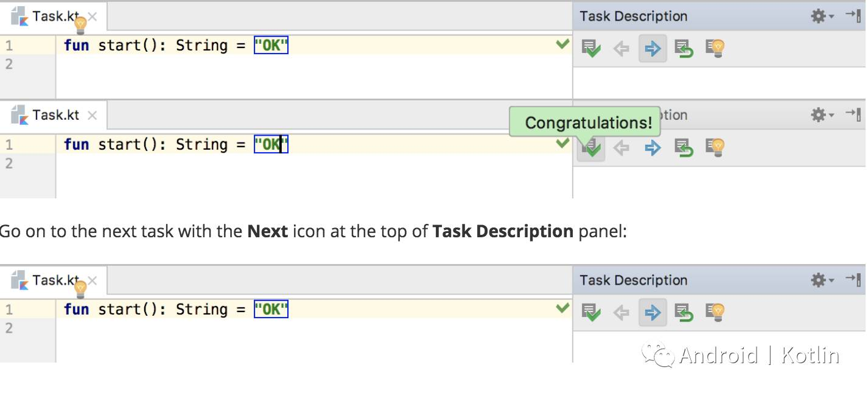Viewport: 868px width, 393px height.
Task: Click Previous task arrow in top panel
Action: (x=621, y=49)
